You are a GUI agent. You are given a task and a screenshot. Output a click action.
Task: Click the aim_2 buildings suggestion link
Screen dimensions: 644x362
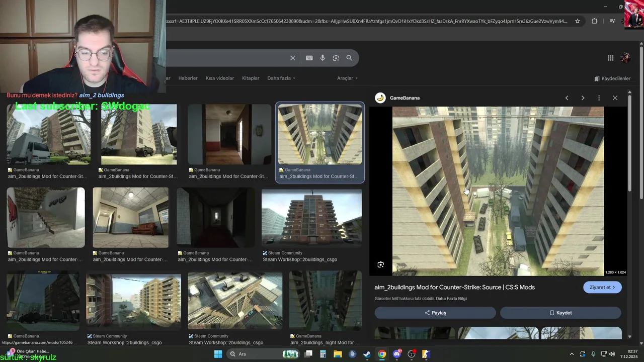(x=102, y=95)
